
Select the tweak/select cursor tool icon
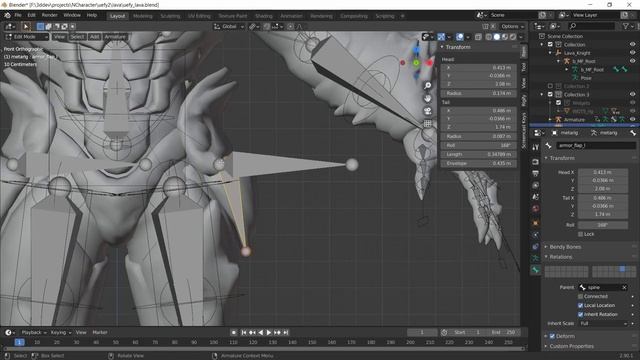pos(25,27)
